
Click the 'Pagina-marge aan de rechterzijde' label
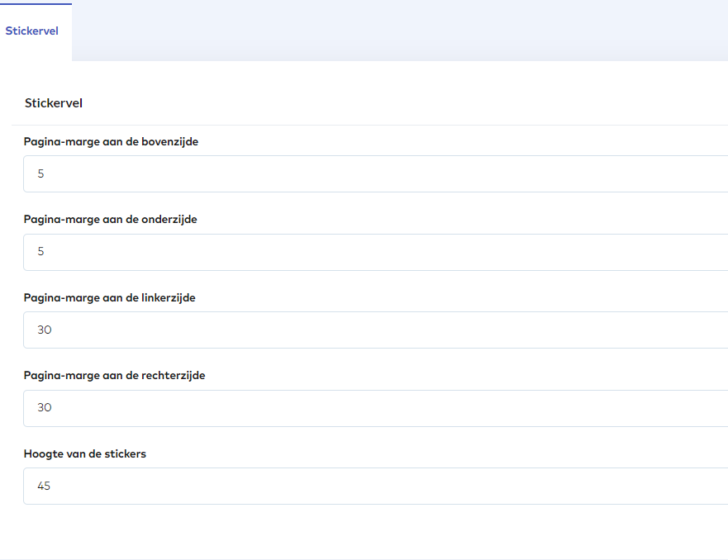114,375
